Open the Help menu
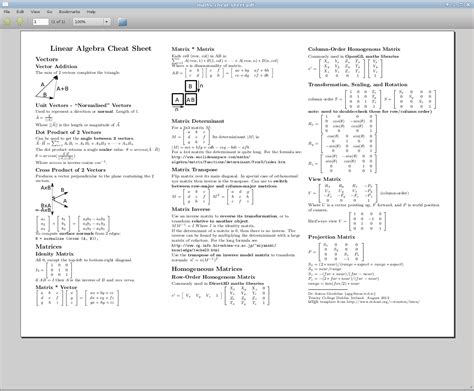The image size is (474, 391). coord(91,12)
